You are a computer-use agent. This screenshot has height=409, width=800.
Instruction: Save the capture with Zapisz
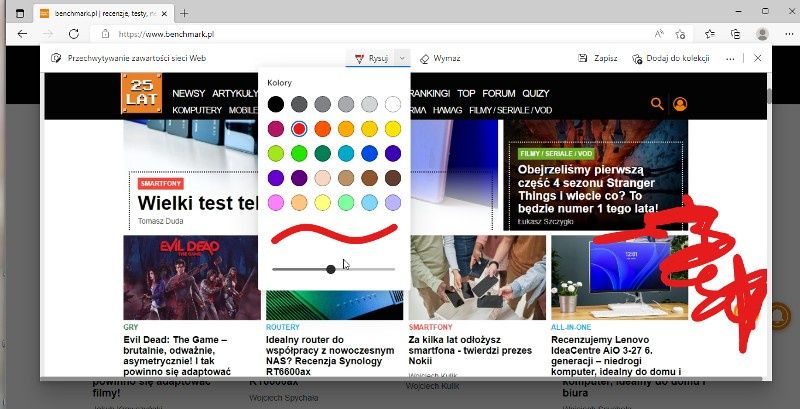(597, 58)
